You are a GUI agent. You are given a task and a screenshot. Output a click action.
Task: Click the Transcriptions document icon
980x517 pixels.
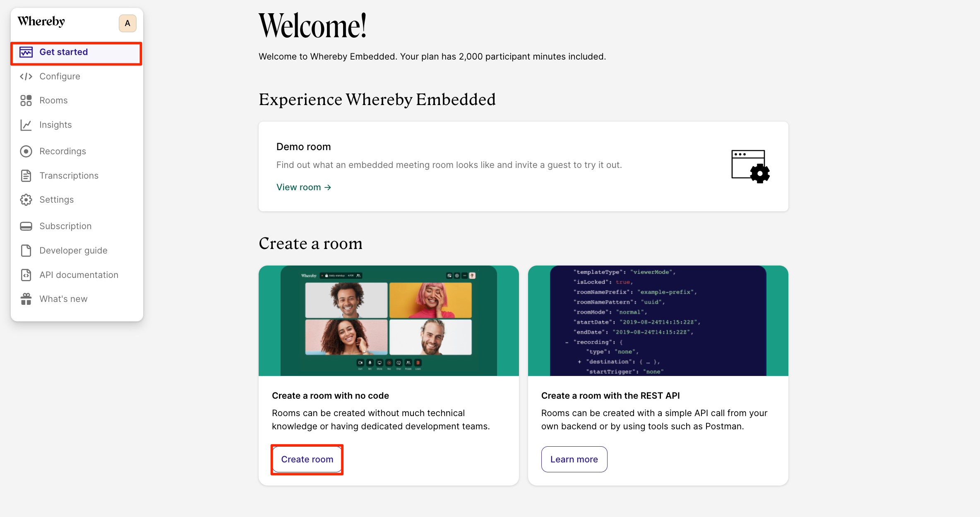pyautogui.click(x=26, y=176)
